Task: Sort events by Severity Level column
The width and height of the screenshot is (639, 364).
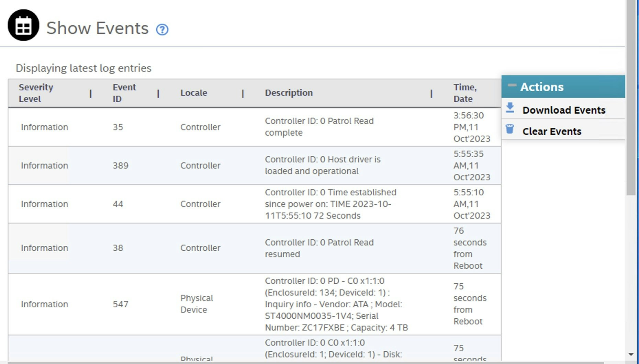Action: 36,93
